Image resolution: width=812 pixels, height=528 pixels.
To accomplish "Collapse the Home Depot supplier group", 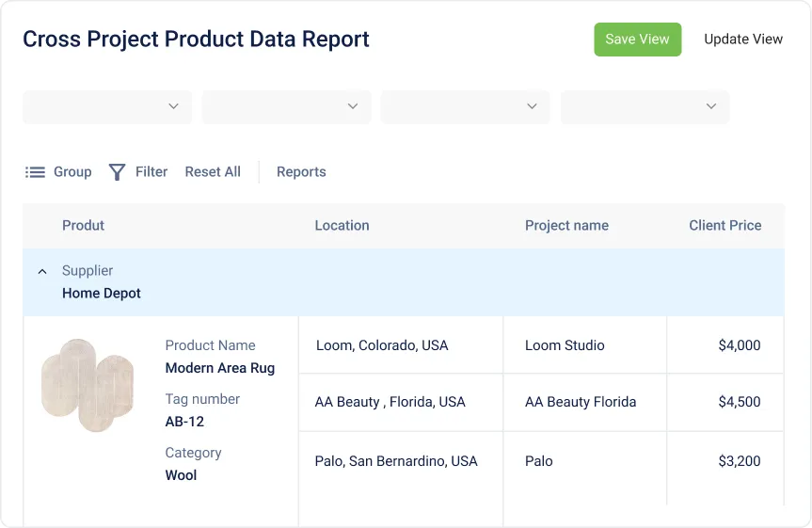I will coord(42,272).
